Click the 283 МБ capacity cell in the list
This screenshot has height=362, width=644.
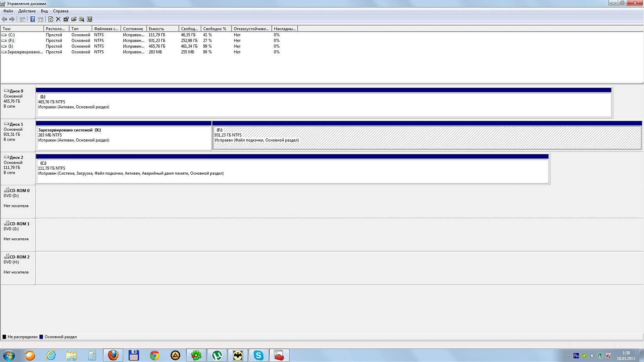point(155,52)
